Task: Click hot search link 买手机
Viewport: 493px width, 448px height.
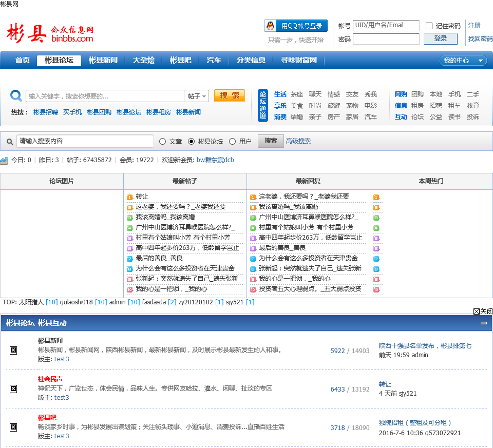Action: pyautogui.click(x=72, y=112)
